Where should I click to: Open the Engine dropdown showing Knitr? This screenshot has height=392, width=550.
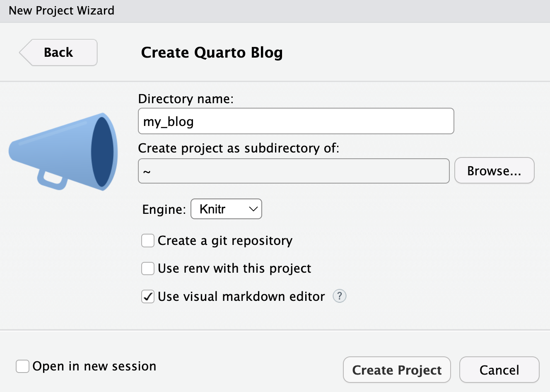coord(226,209)
